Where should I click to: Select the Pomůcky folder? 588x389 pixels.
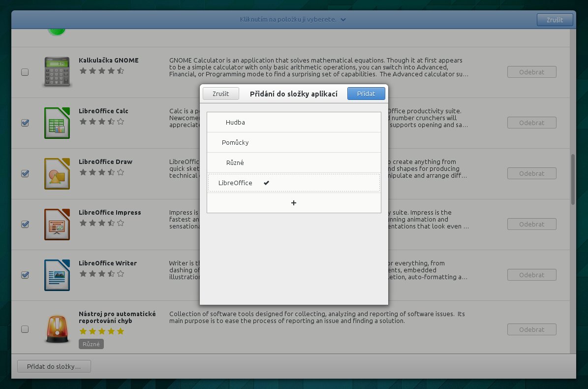(294, 142)
